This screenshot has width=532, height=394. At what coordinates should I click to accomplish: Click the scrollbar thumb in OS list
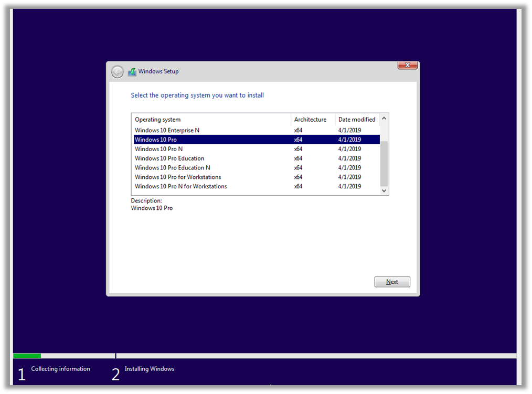pyautogui.click(x=384, y=164)
